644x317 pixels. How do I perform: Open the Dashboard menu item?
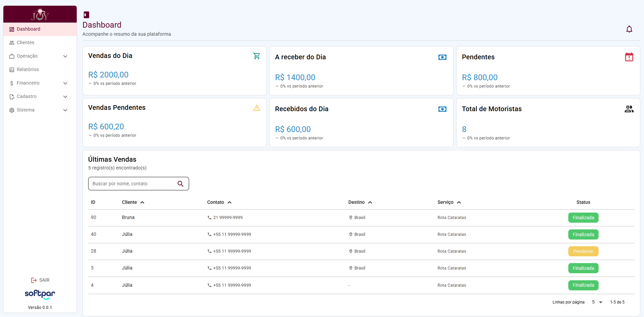click(x=40, y=29)
